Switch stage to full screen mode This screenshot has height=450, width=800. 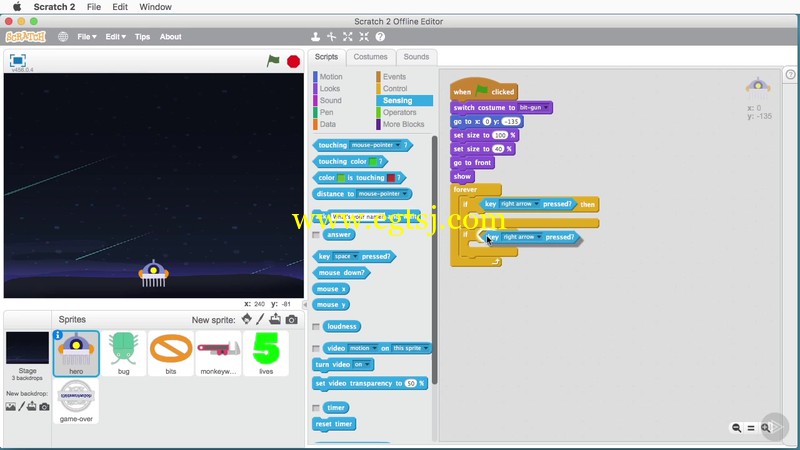(x=18, y=60)
